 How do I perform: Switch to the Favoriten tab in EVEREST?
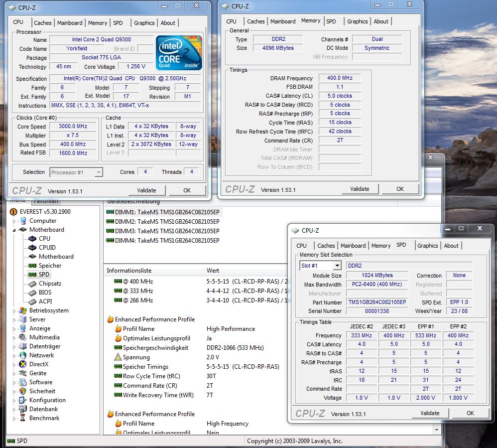(x=45, y=201)
